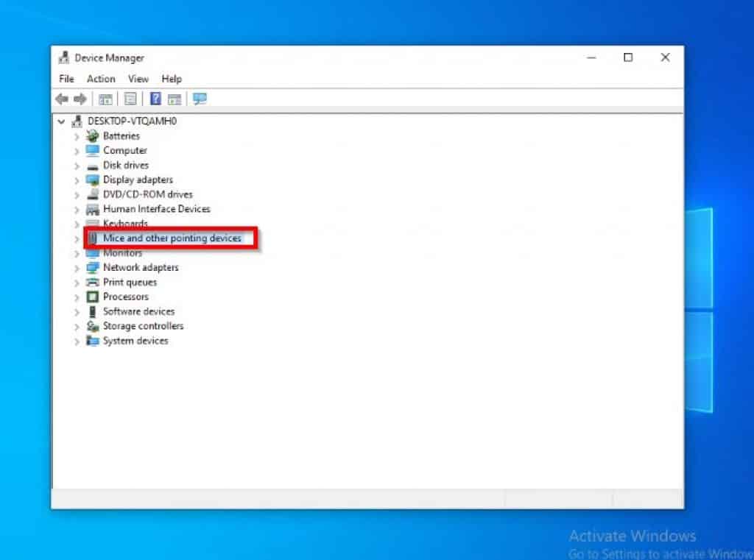Minimize the Device Manager window

pos(591,57)
